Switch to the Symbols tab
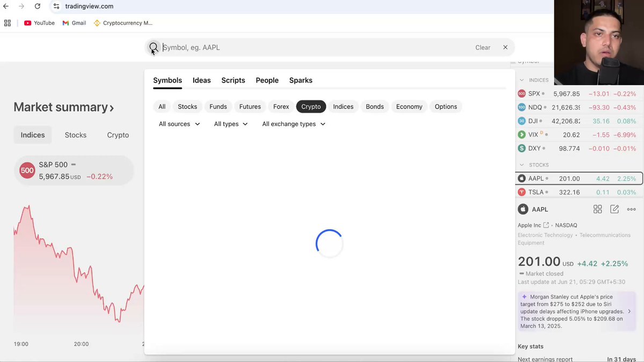 point(167,80)
